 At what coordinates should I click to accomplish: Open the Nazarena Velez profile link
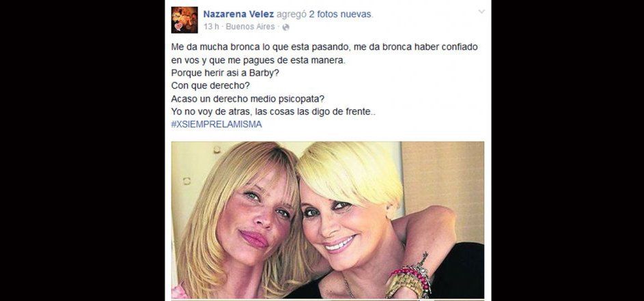[238, 14]
